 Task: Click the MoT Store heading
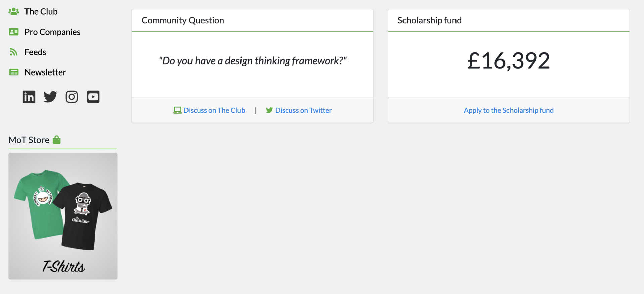[x=29, y=140]
